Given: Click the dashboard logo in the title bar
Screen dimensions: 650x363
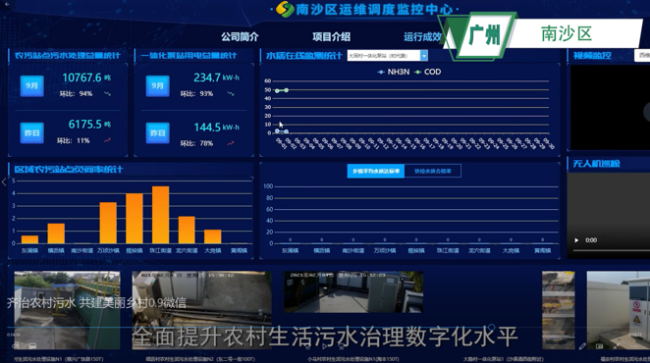Looking at the screenshot, I should (285, 9).
